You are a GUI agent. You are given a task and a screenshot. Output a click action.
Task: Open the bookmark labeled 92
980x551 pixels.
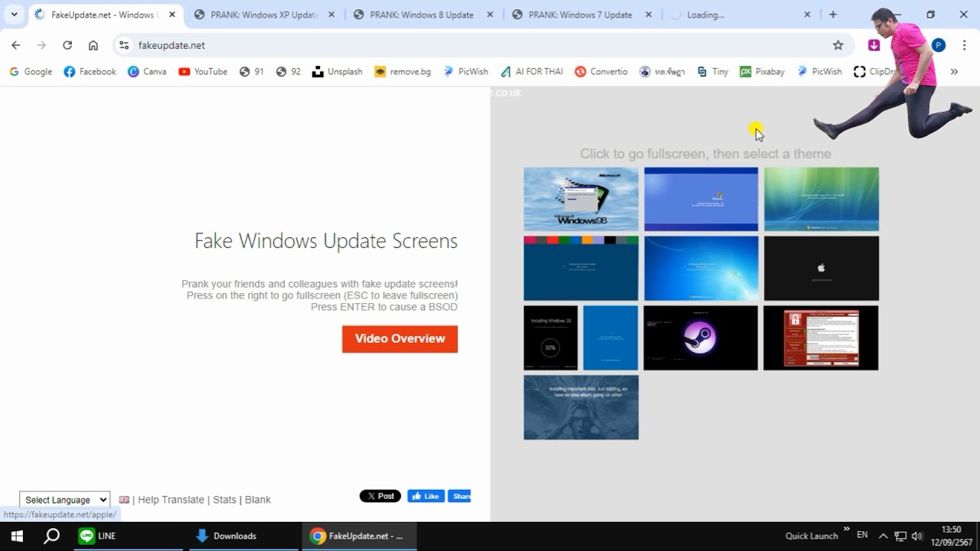point(288,71)
